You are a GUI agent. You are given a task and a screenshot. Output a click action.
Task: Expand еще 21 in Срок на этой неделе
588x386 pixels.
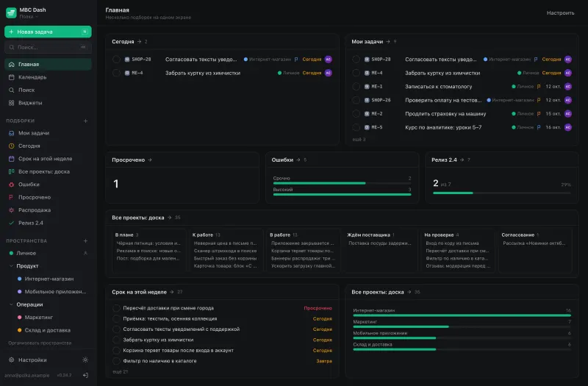click(x=121, y=372)
